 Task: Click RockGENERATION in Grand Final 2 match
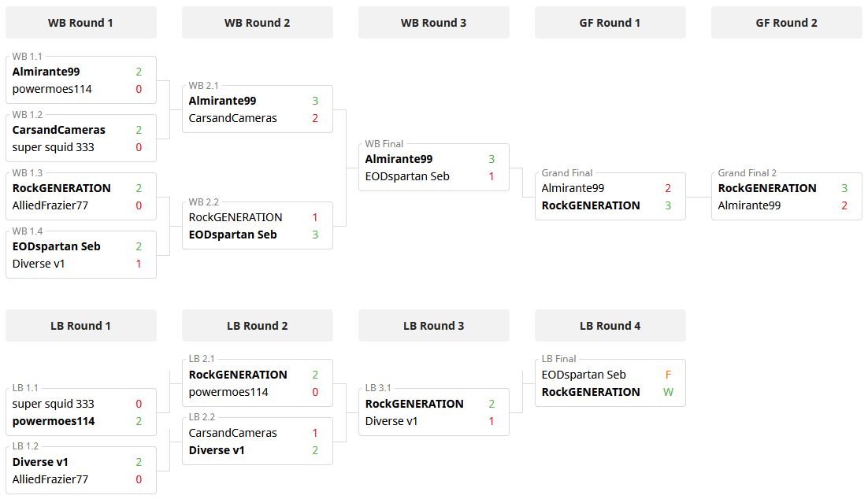[767, 188]
